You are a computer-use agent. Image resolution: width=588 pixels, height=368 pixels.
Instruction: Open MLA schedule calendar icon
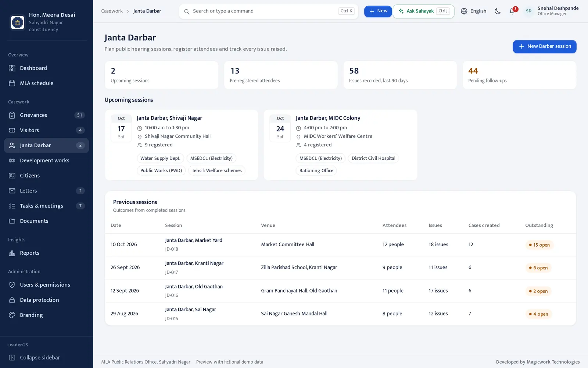(12, 83)
